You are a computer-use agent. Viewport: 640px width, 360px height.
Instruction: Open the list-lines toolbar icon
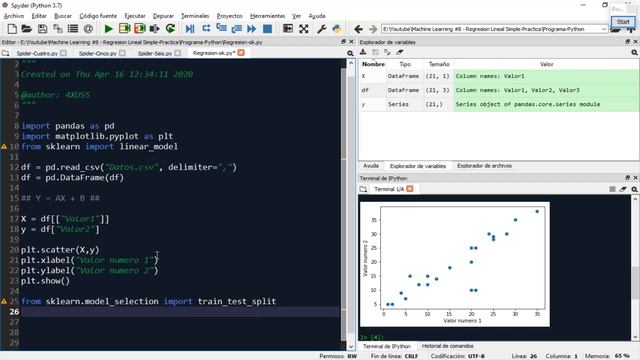coord(73,29)
